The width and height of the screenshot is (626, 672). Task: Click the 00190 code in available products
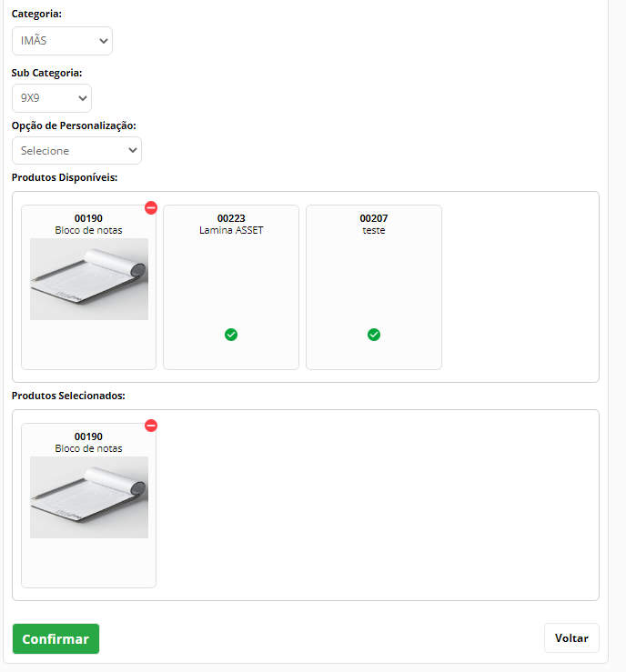88,218
